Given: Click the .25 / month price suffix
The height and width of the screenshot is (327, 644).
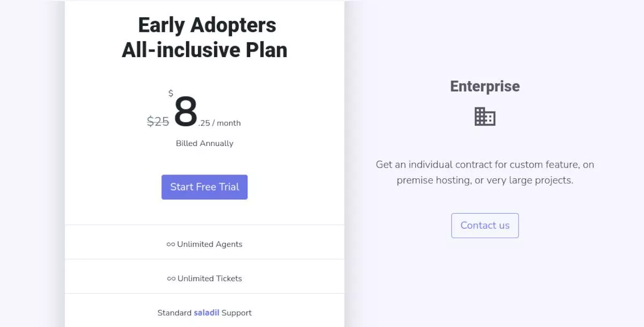Looking at the screenshot, I should click(219, 123).
